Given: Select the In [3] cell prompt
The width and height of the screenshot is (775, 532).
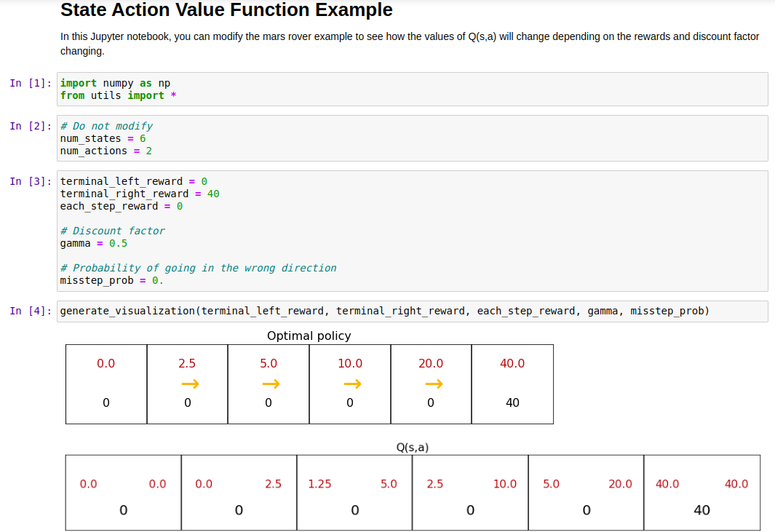Looking at the screenshot, I should (31, 181).
